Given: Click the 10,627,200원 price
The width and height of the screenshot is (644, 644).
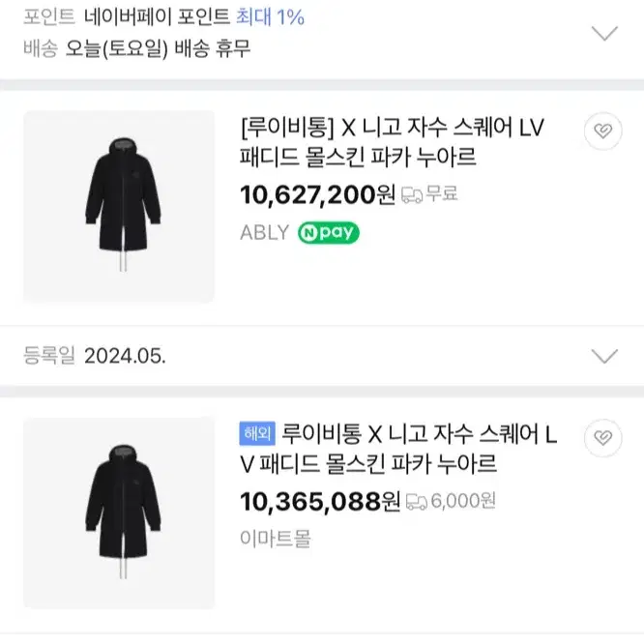Looking at the screenshot, I should coord(317,194).
